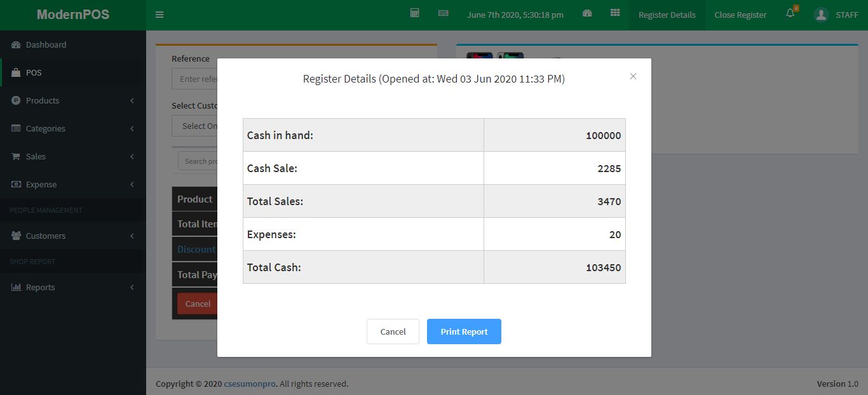Open the calculator icon in top bar
Image resolution: width=868 pixels, height=395 pixels.
tap(415, 13)
